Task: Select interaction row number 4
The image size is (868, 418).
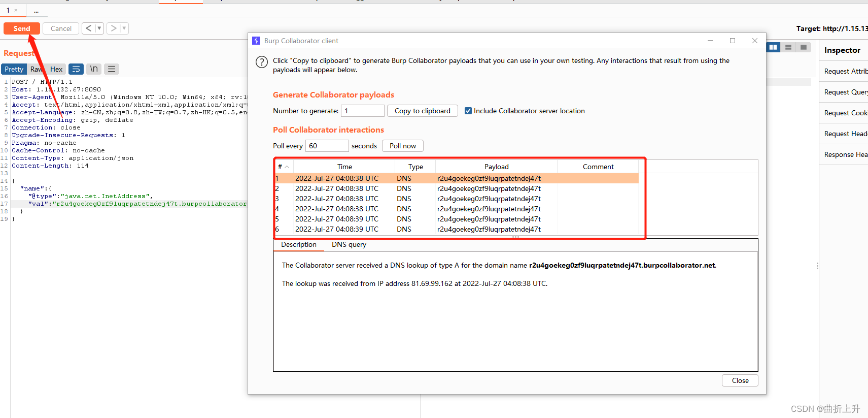Action: pyautogui.click(x=457, y=209)
